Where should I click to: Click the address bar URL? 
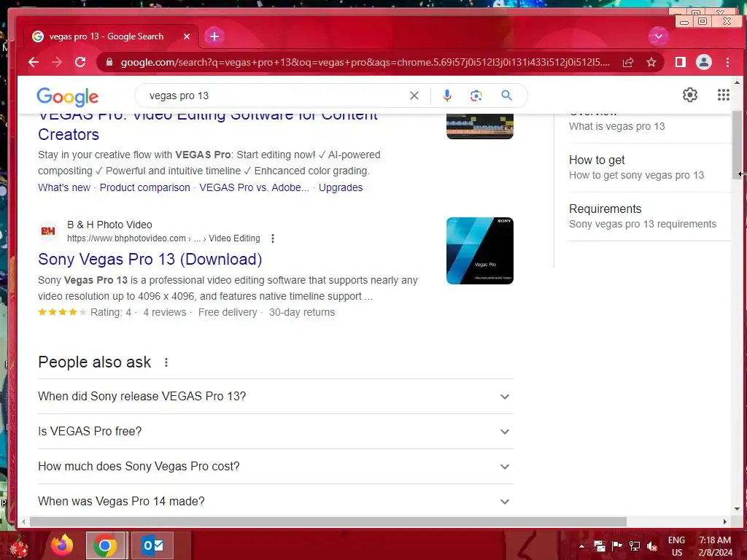(365, 63)
